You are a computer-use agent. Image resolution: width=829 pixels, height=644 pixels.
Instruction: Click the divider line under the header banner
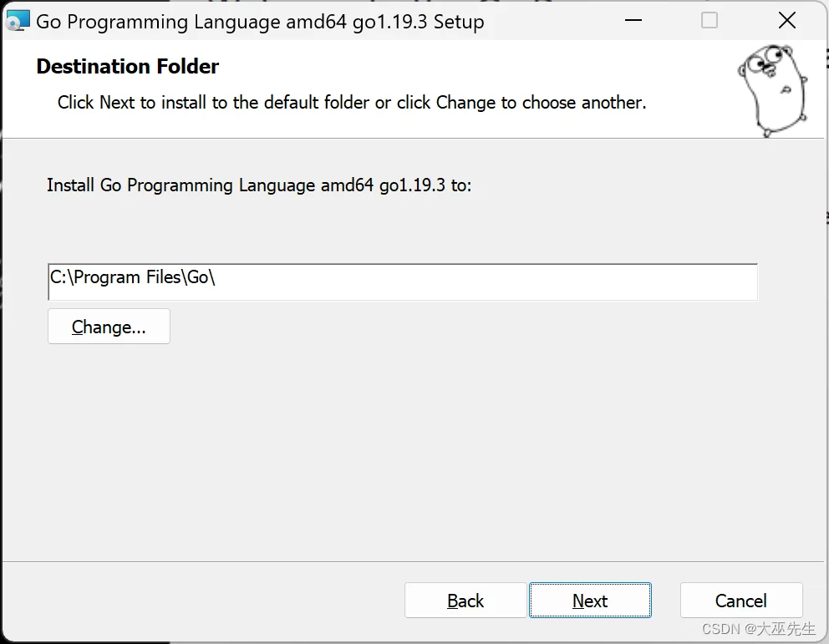pyautogui.click(x=414, y=139)
